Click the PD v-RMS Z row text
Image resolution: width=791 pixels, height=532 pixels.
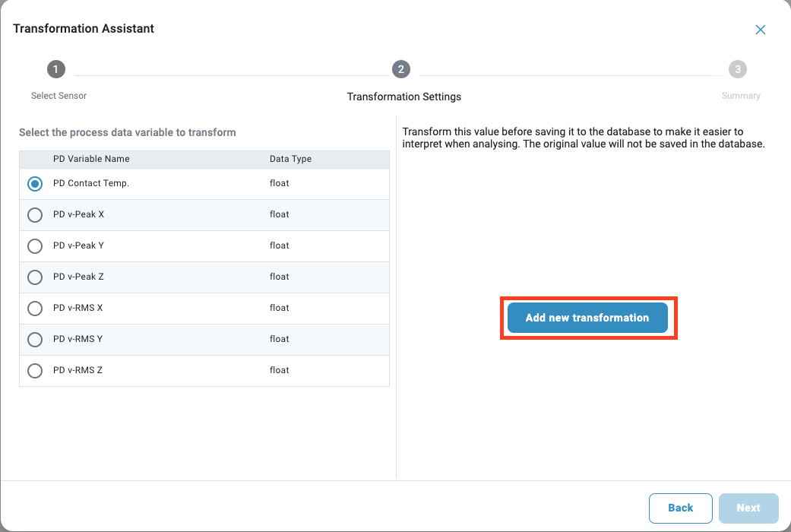click(78, 370)
